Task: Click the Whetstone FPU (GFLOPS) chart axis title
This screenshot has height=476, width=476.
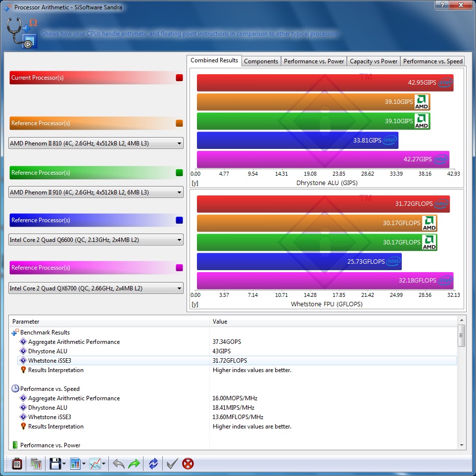Action: 327,304
